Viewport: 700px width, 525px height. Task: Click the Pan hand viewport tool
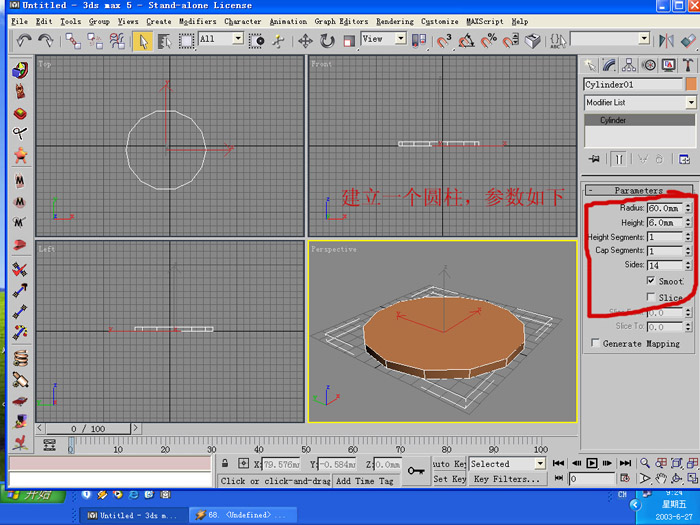661,479
